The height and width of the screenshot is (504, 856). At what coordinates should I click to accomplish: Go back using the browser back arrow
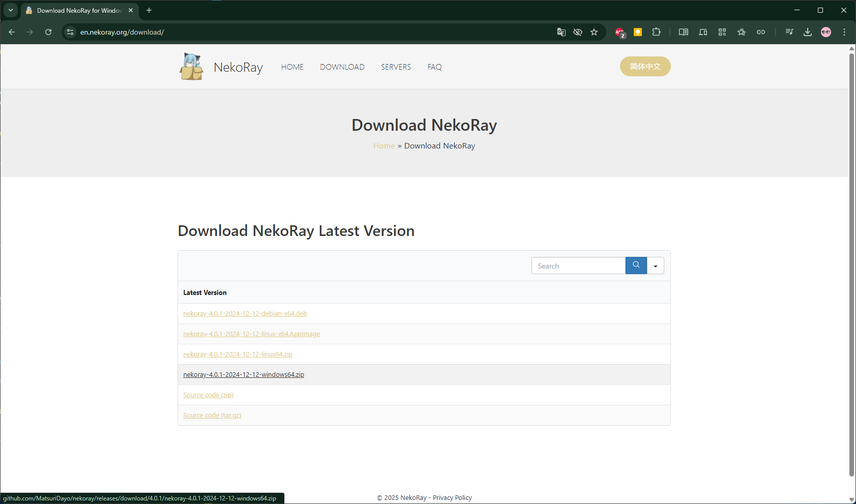click(12, 32)
